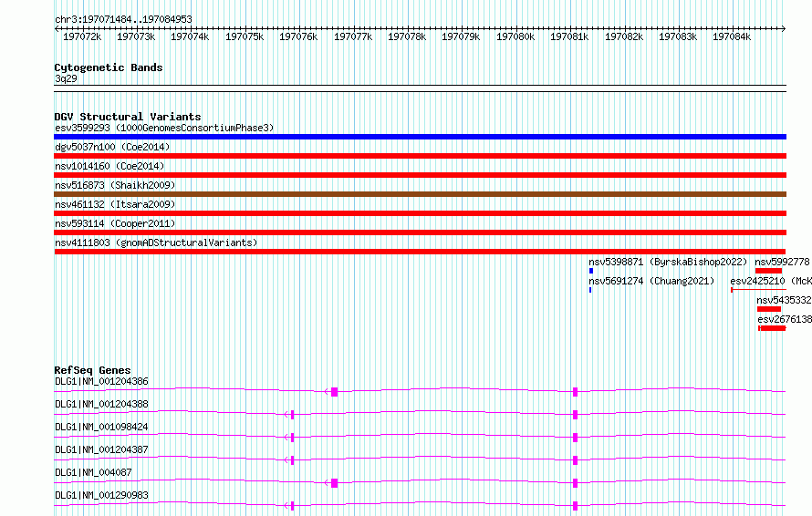Click the left exon of DLG1|NM_001204387

click(293, 460)
